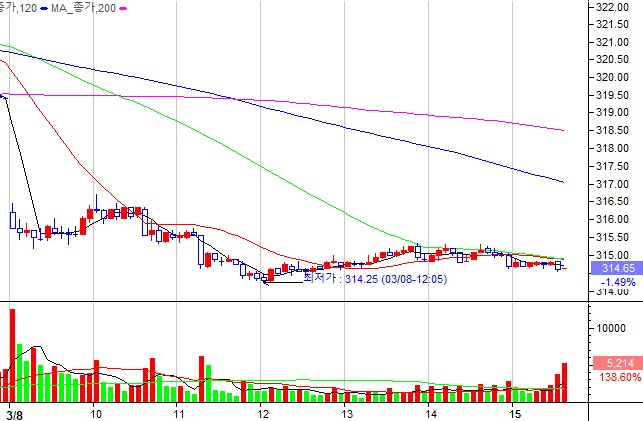Click the blue line marker after 종가,120
Image resolution: width=643 pixels, height=421 pixels.
tap(44, 8)
